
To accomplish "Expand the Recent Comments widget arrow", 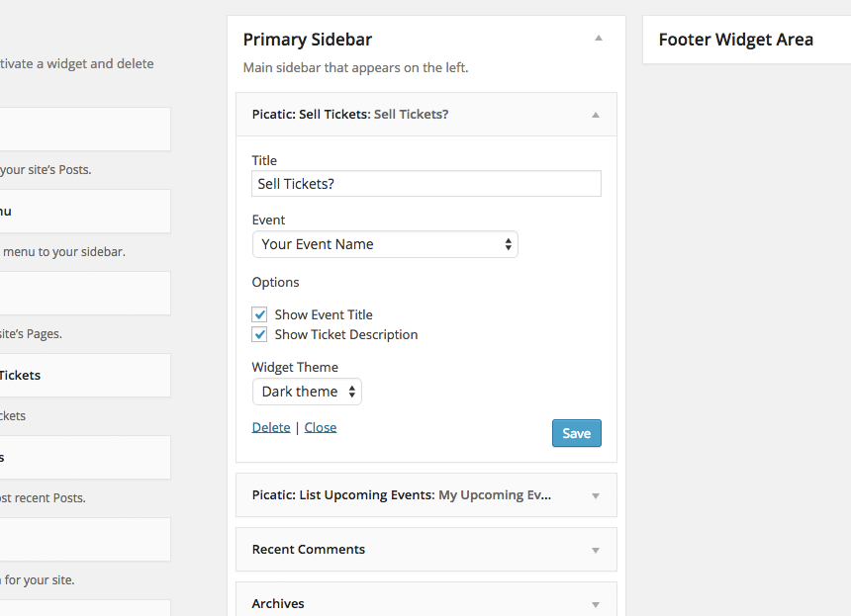I will [596, 551].
